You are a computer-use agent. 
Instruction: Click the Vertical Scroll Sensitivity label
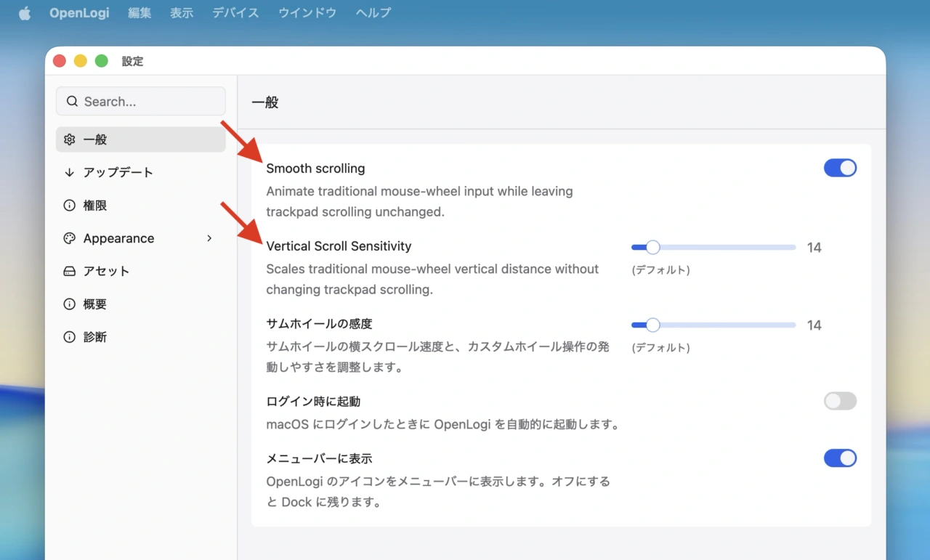point(339,246)
